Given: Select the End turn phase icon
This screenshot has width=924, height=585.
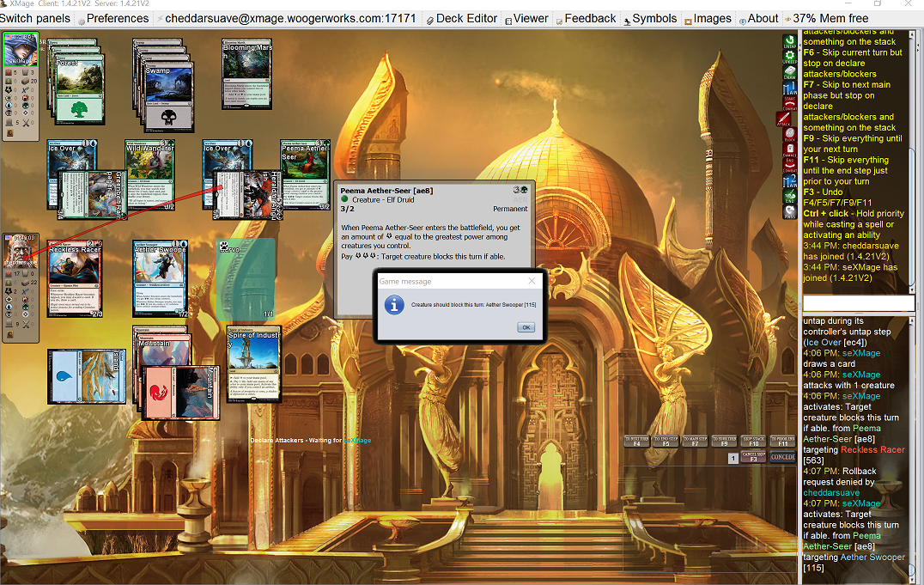Looking at the screenshot, I should (790, 197).
